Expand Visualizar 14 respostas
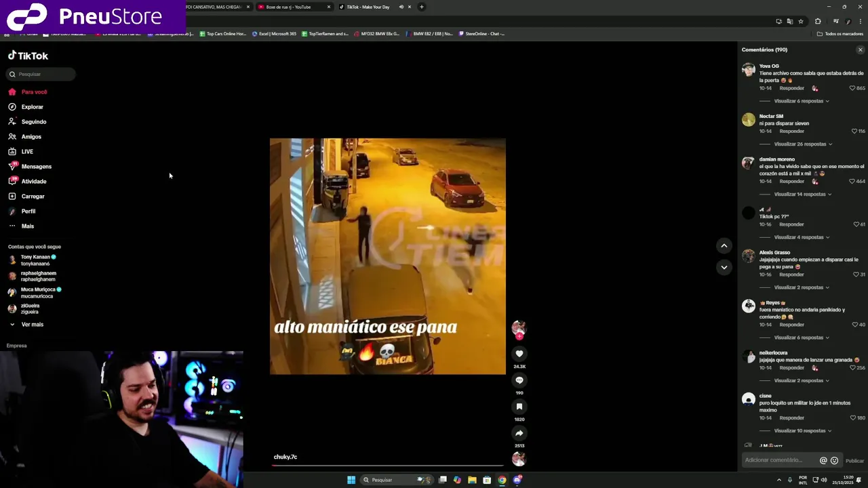 [x=803, y=195]
